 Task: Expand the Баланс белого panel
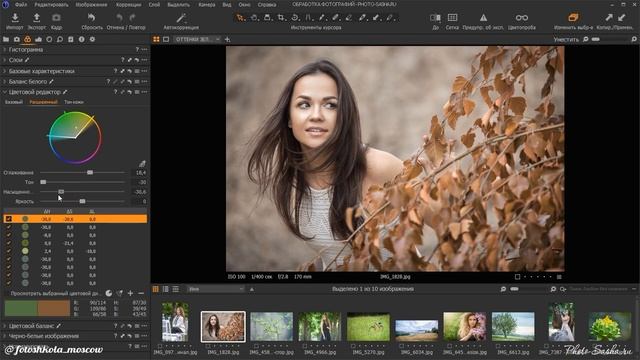tap(4, 82)
